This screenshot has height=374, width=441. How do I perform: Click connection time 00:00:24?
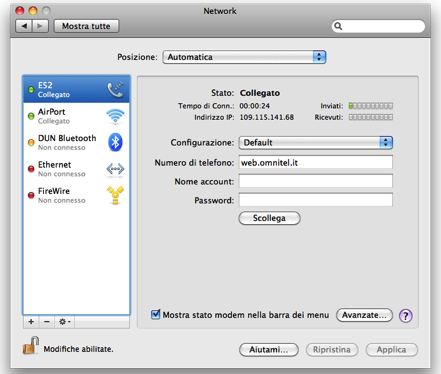pos(255,106)
